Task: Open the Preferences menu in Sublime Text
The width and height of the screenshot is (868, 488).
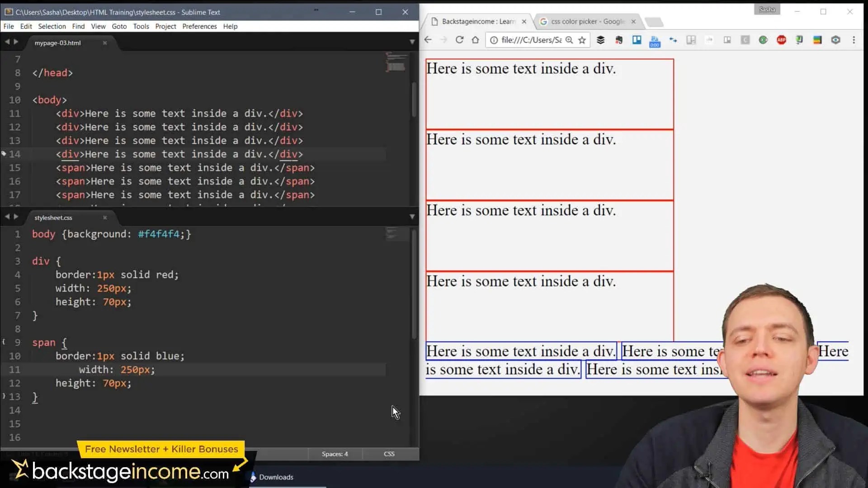Action: click(x=199, y=26)
